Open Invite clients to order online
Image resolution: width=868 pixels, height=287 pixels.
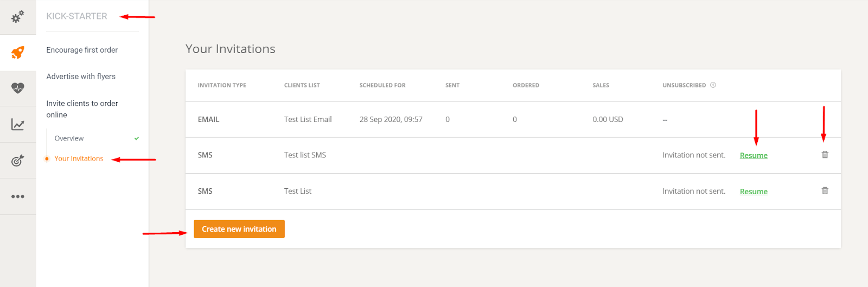[82, 109]
